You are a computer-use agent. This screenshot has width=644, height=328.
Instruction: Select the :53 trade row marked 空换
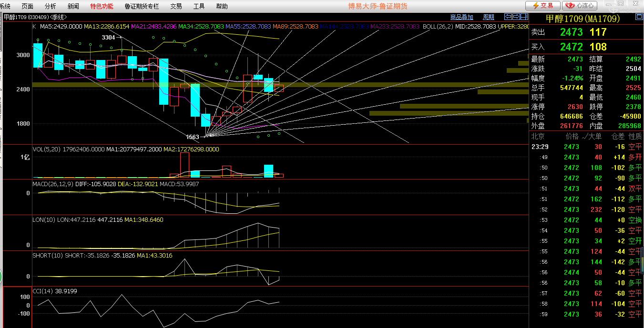coord(586,220)
